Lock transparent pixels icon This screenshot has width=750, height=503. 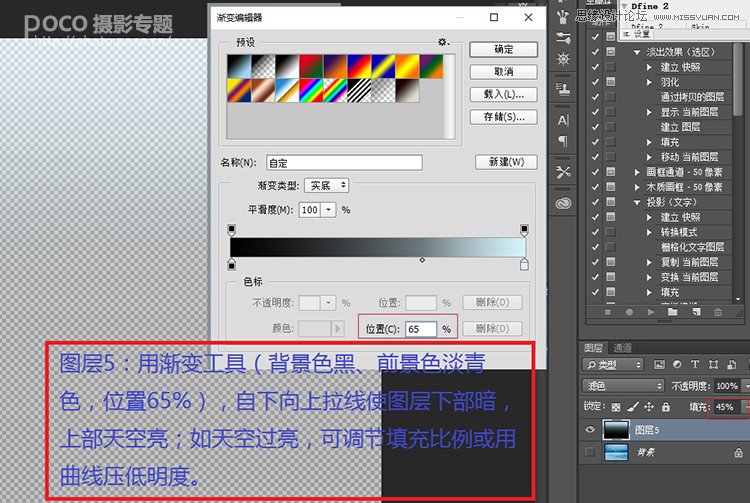(x=616, y=407)
